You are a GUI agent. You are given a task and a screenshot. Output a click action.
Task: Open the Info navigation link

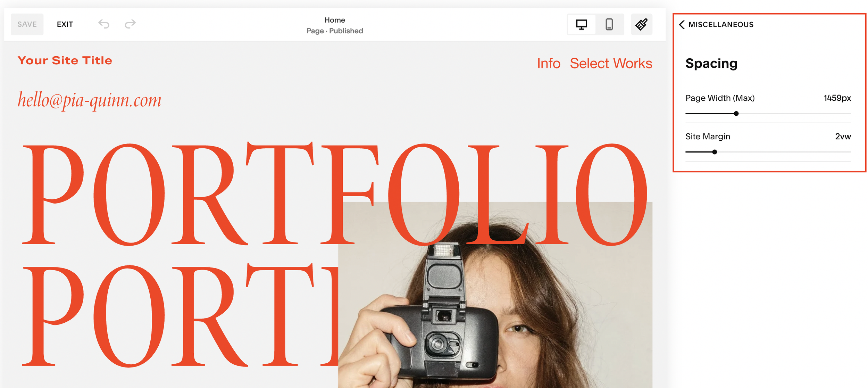[549, 63]
